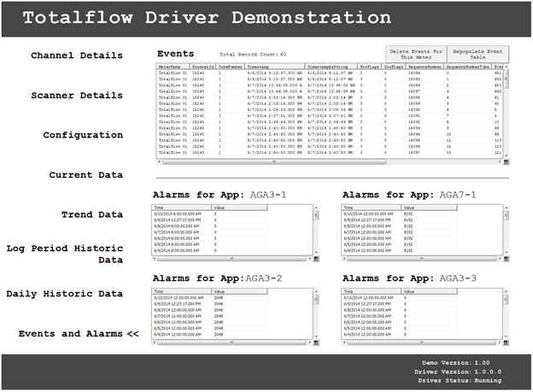This screenshot has width=533, height=392.
Task: Sort Events by MeterName column header
Action: point(173,67)
